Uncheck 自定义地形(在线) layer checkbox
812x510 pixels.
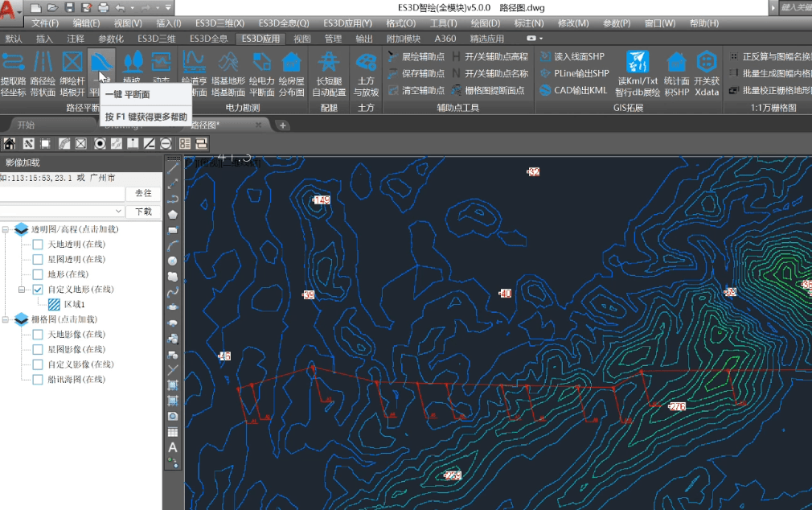38,290
